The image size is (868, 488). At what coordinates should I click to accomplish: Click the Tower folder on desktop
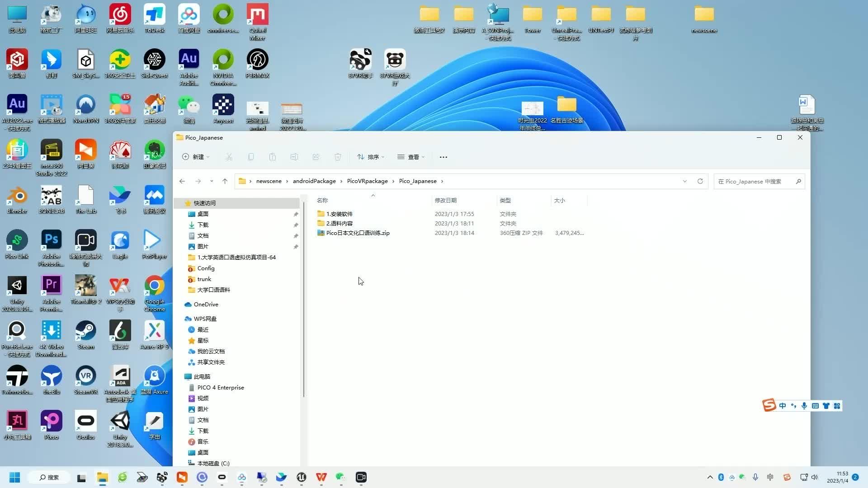click(533, 19)
